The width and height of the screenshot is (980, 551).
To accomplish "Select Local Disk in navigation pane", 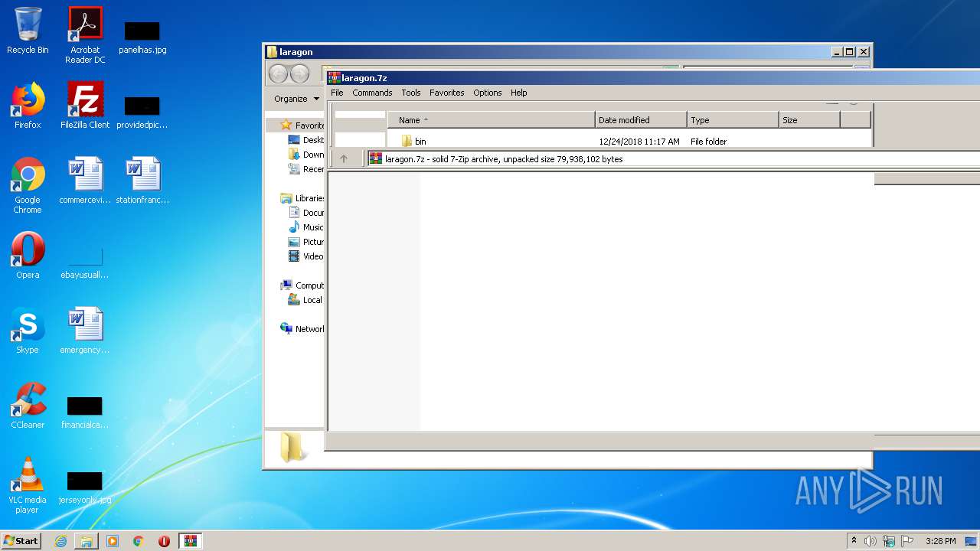I will pos(306,300).
